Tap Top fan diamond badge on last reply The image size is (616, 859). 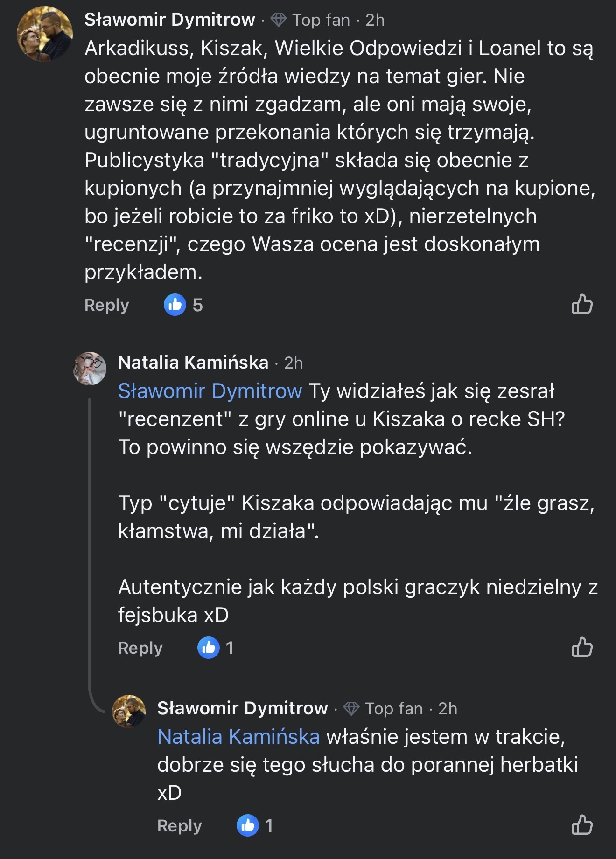(351, 709)
